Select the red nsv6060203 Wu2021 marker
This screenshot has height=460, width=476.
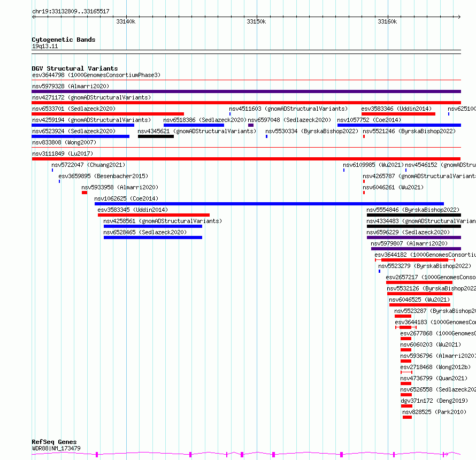(406, 350)
